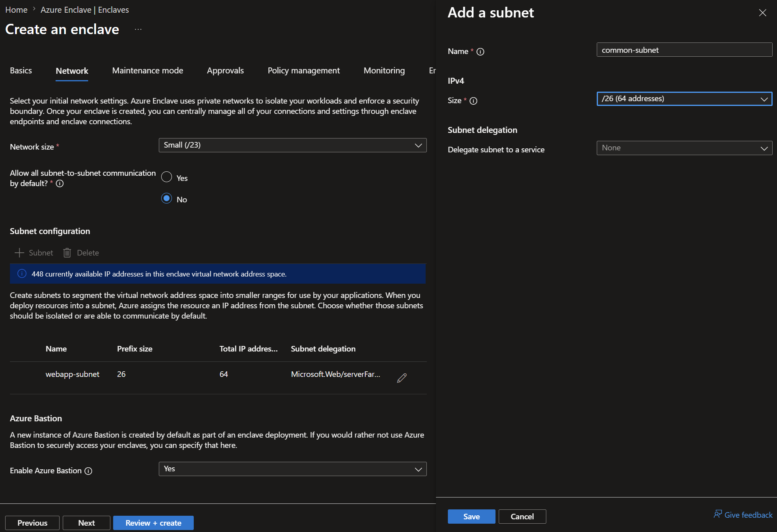
Task: Switch to the Network tab
Action: [x=72, y=71]
